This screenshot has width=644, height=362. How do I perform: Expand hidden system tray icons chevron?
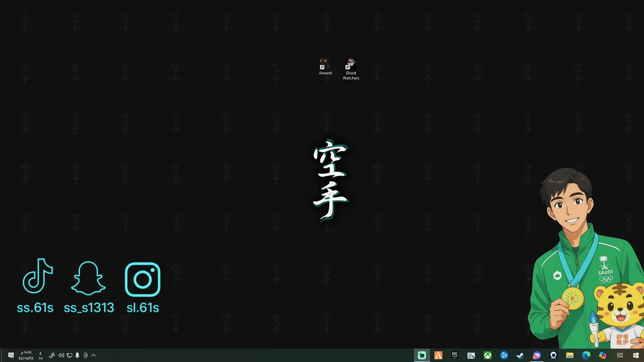pos(94,355)
